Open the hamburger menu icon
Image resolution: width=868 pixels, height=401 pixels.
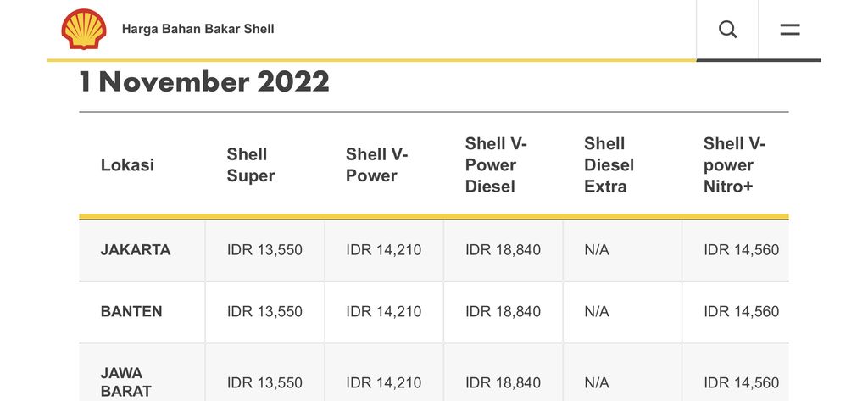click(x=790, y=30)
